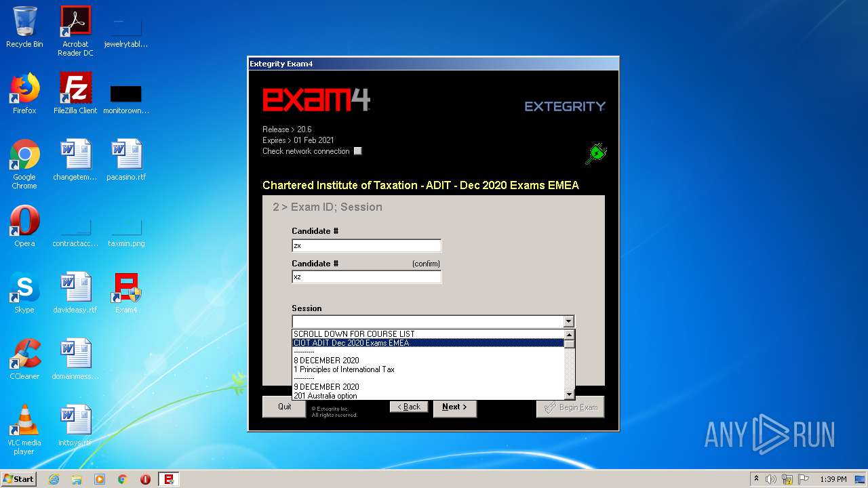Screen dimensions: 868x488
Task: Open the Windows Start menu
Action: pos(19,479)
